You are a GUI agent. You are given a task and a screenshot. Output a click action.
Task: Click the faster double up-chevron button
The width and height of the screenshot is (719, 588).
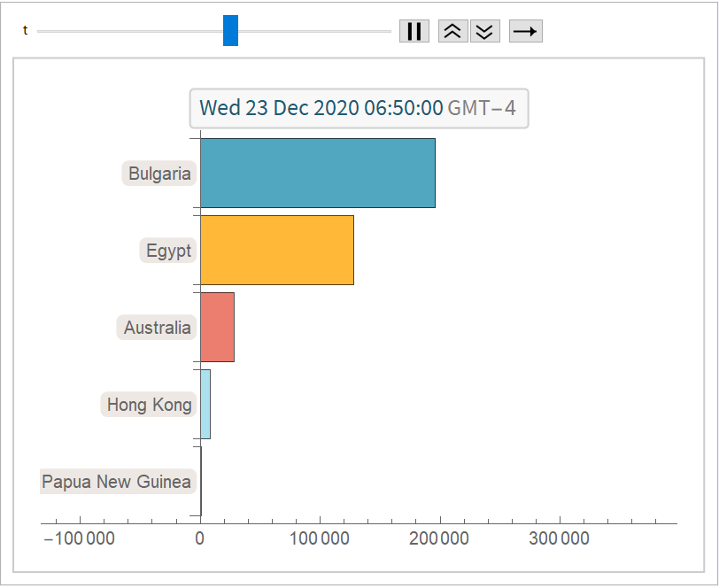(x=452, y=31)
